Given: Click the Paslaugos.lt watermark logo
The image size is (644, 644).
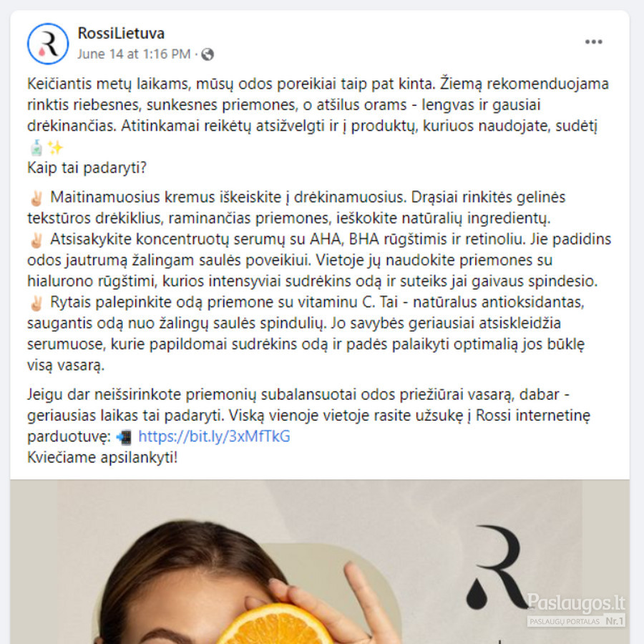Looking at the screenshot, I should [576, 603].
